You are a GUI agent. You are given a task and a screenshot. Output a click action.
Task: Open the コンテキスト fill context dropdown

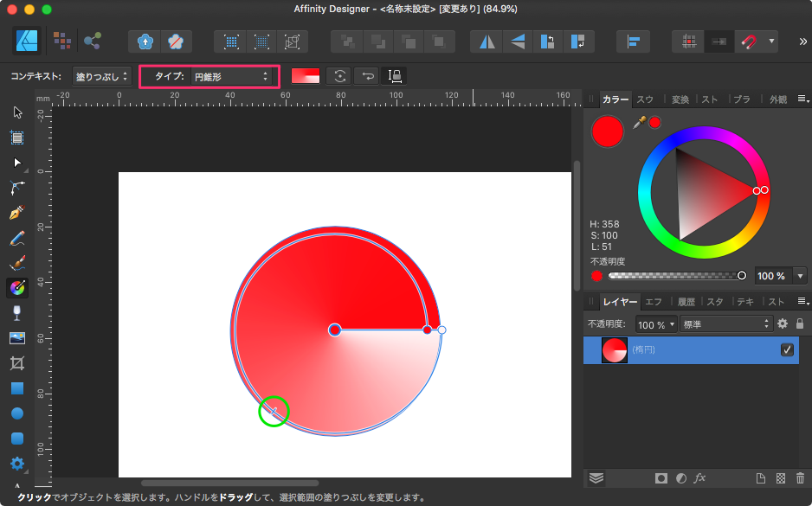pyautogui.click(x=101, y=77)
